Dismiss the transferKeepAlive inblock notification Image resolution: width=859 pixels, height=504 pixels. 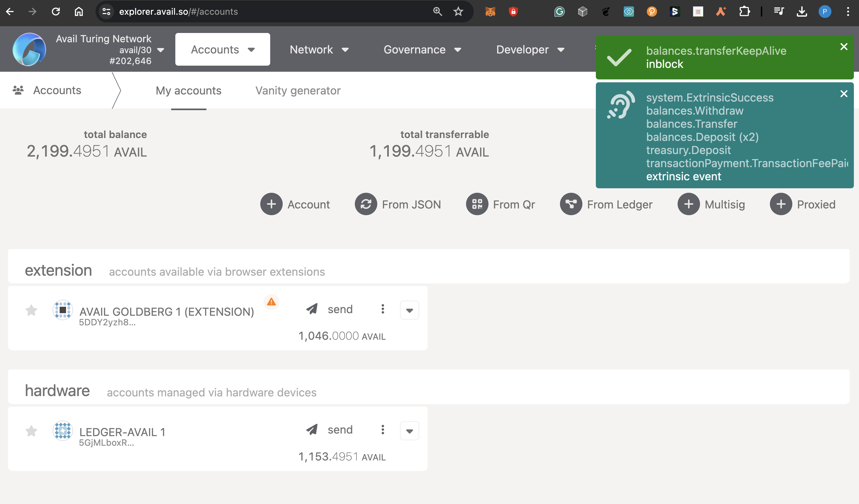[x=844, y=47]
